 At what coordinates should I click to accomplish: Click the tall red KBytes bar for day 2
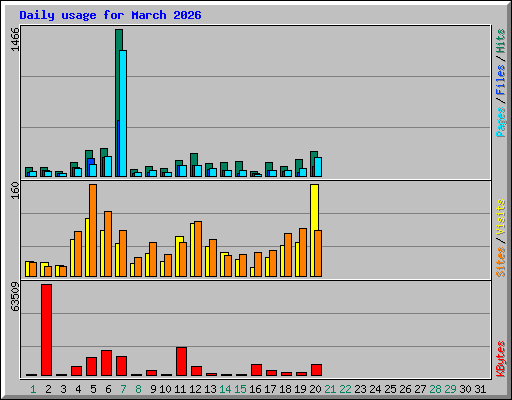[x=46, y=330]
